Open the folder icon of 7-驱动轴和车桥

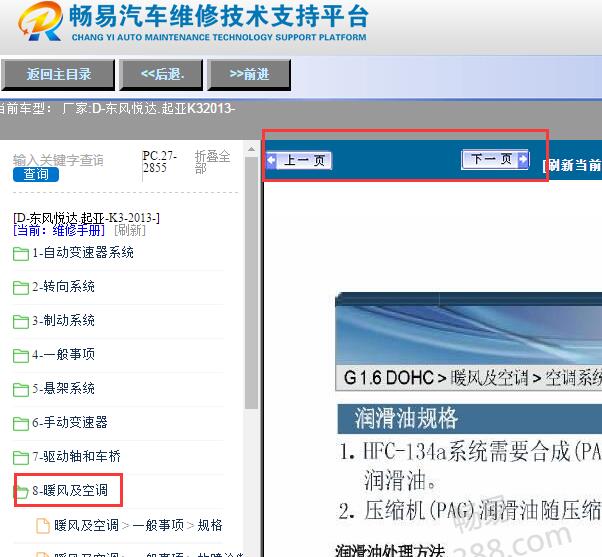(x=21, y=458)
